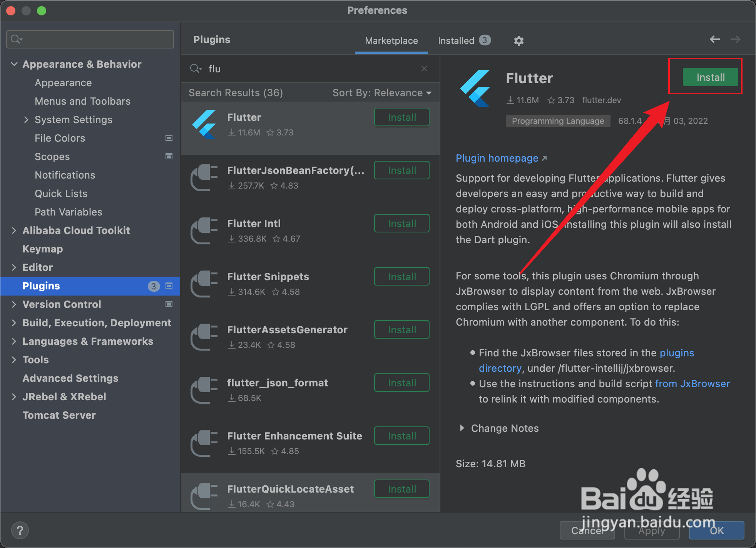Click the settings search magnifier icon
The height and width of the screenshot is (548, 756).
coord(17,39)
